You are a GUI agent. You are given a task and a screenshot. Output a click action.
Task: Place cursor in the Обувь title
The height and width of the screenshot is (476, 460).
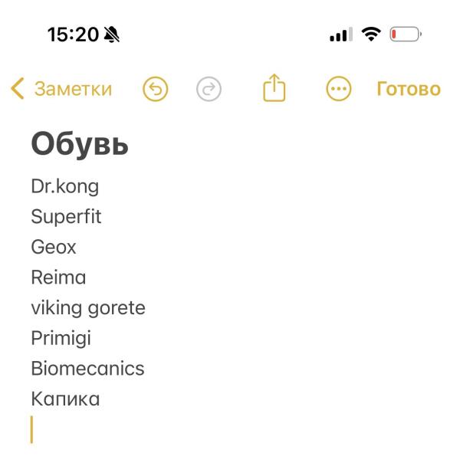click(80, 143)
